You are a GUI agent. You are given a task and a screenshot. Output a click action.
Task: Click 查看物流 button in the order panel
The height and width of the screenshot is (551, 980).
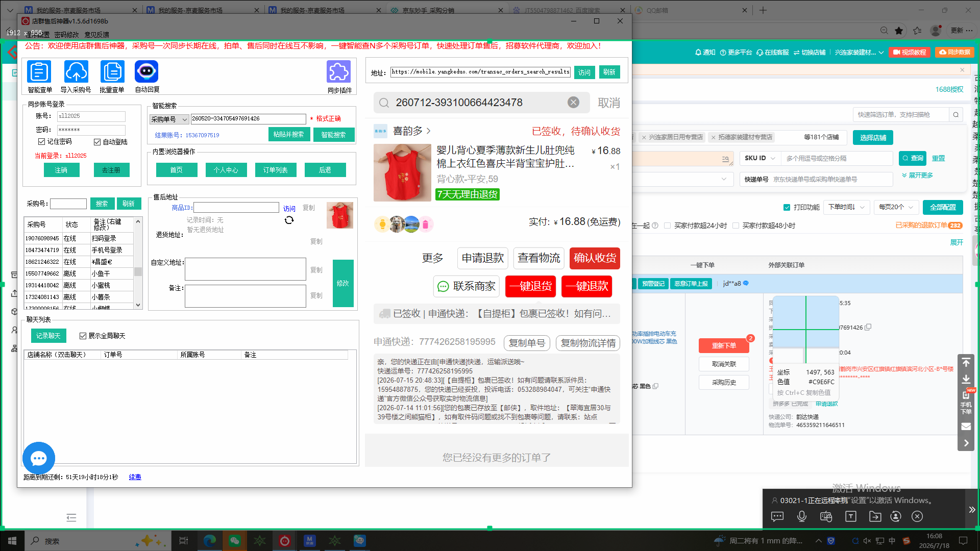pos(539,258)
